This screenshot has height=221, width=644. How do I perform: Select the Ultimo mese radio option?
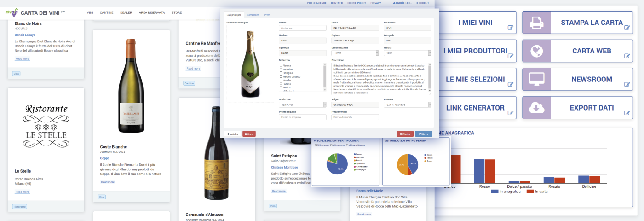(x=332, y=145)
